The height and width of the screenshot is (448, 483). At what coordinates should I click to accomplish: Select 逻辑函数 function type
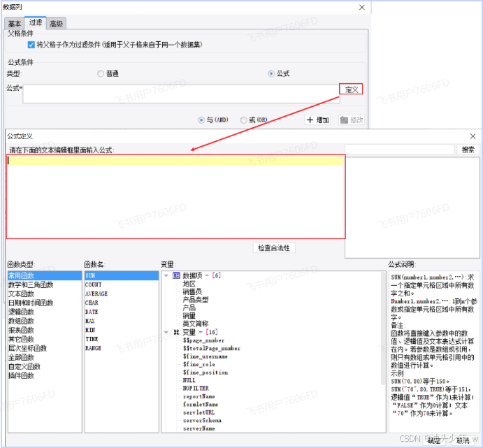pos(45,312)
